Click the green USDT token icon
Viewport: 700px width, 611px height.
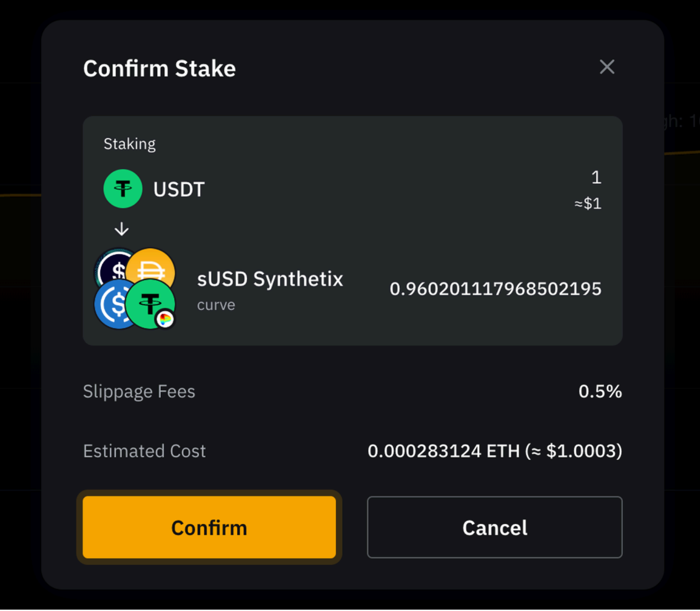coord(123,189)
